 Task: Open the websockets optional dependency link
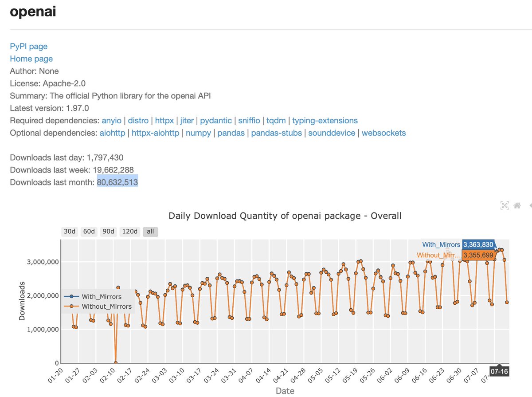click(383, 133)
